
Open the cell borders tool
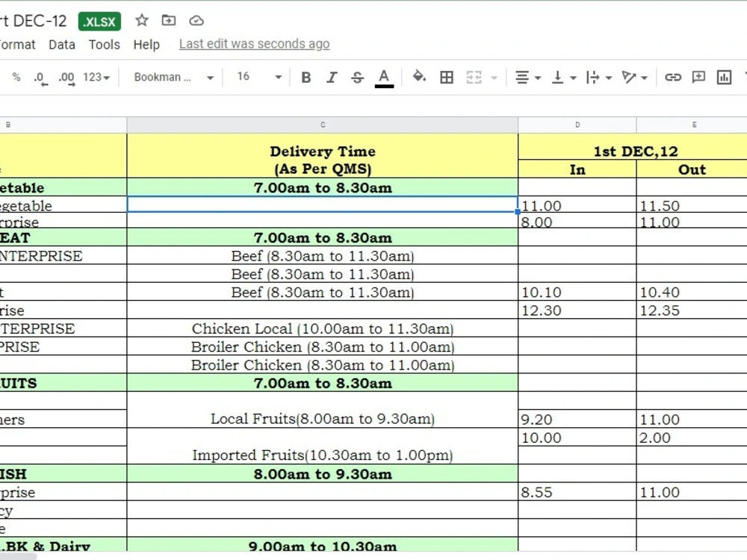click(447, 77)
